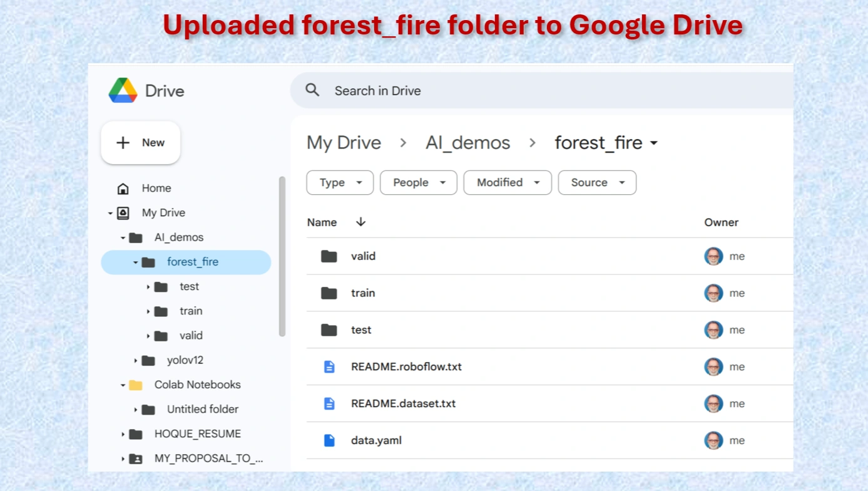The image size is (868, 491).
Task: Go to AI_demos in breadcrumb
Action: (x=467, y=143)
